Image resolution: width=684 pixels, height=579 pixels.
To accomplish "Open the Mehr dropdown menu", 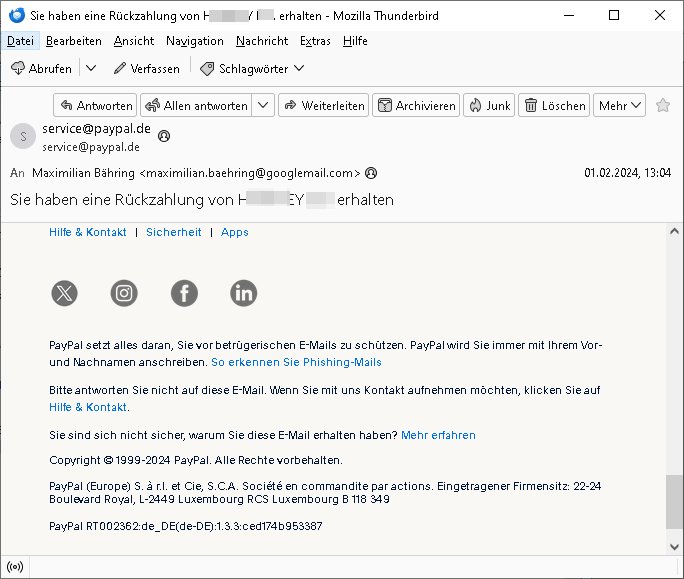I will coord(619,105).
